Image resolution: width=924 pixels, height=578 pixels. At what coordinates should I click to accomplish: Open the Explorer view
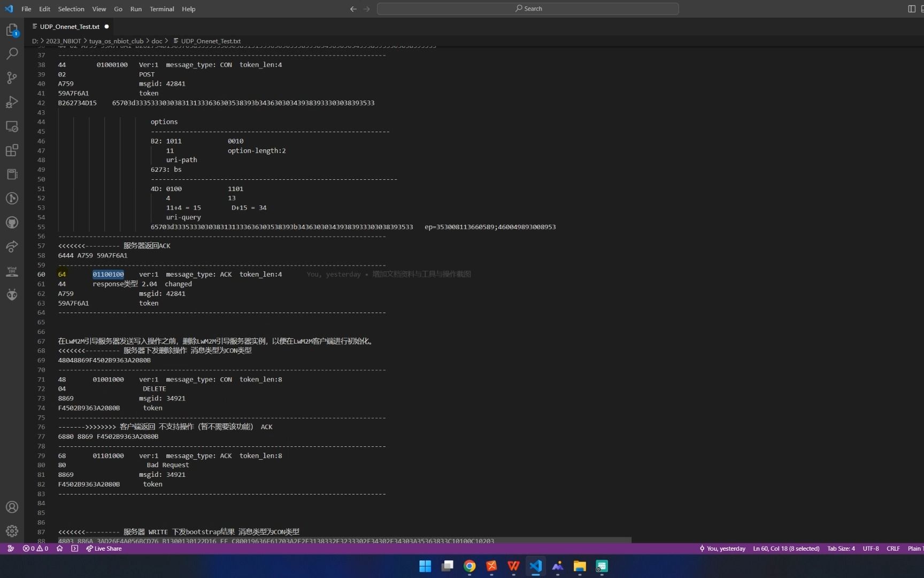pos(12,30)
